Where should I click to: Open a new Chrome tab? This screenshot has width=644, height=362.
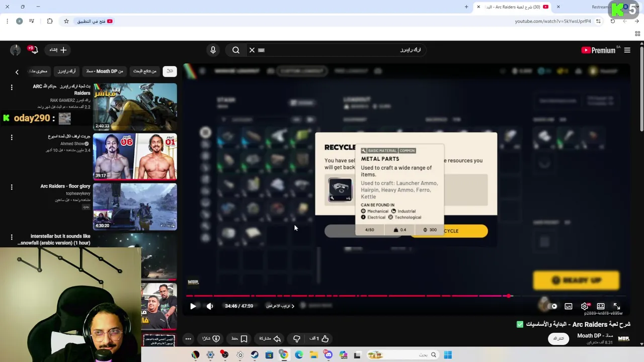[x=466, y=7]
